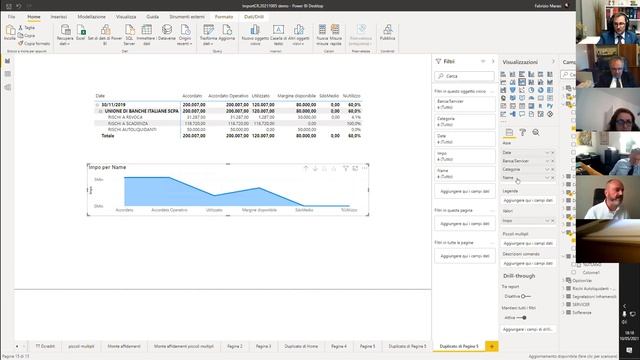Select the R script visual icon

click(x=541, y=106)
